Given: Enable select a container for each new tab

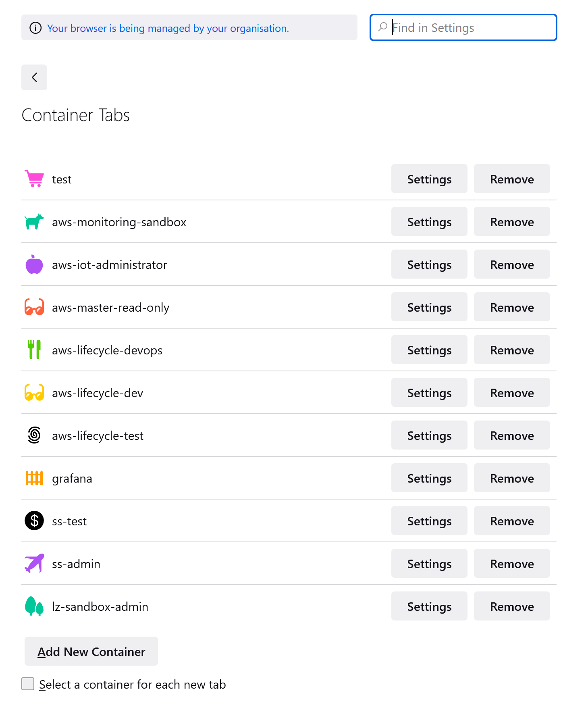Looking at the screenshot, I should (x=27, y=684).
